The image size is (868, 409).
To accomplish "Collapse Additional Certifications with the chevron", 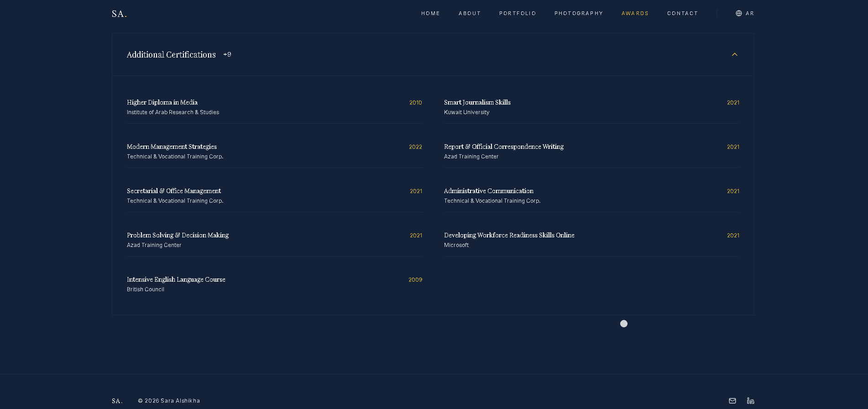I will pyautogui.click(x=735, y=54).
